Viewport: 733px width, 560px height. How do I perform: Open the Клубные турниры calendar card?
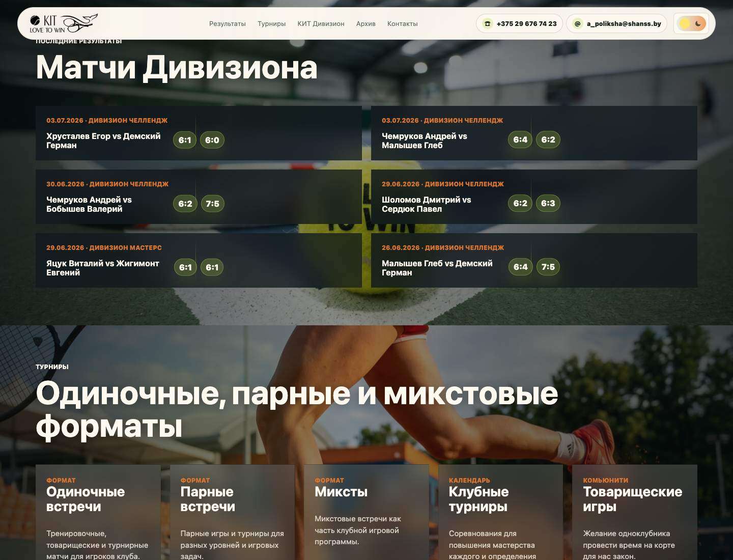(x=500, y=512)
